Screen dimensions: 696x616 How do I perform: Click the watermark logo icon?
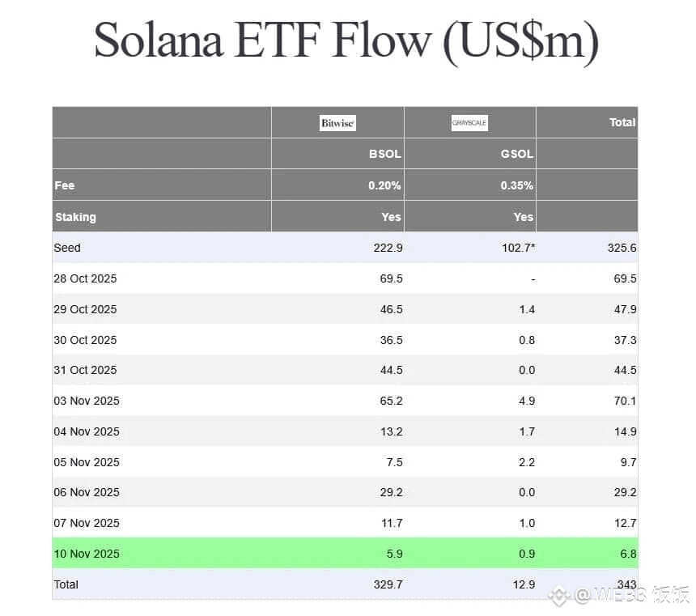coord(558,597)
